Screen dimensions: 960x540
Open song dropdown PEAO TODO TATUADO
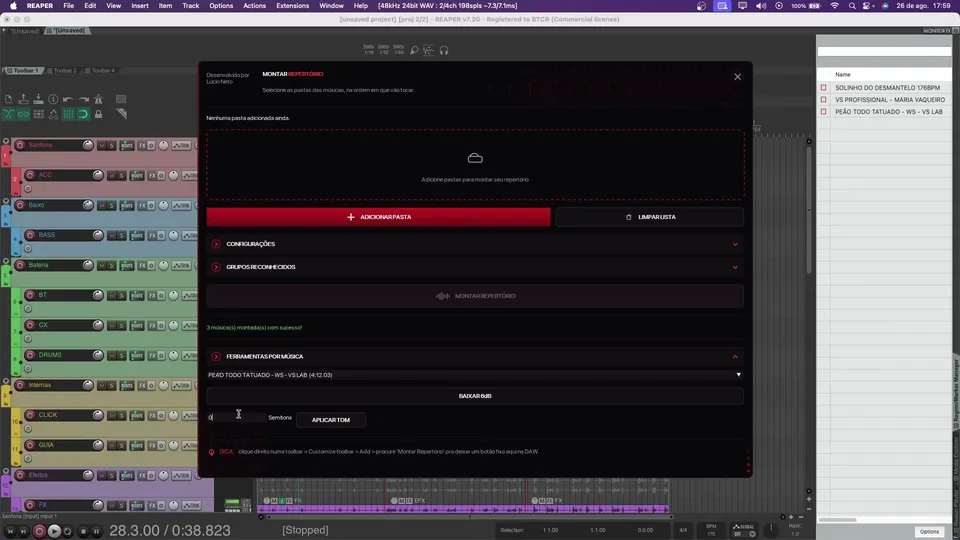(x=475, y=375)
